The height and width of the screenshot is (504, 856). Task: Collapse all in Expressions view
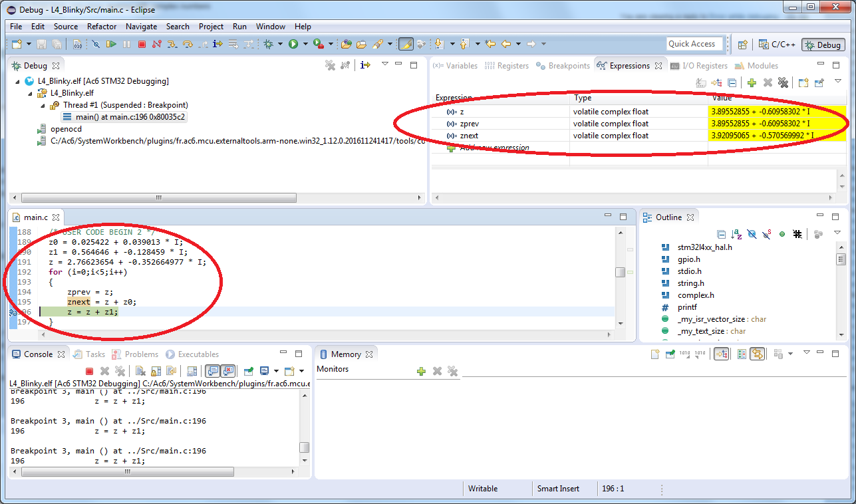click(732, 83)
